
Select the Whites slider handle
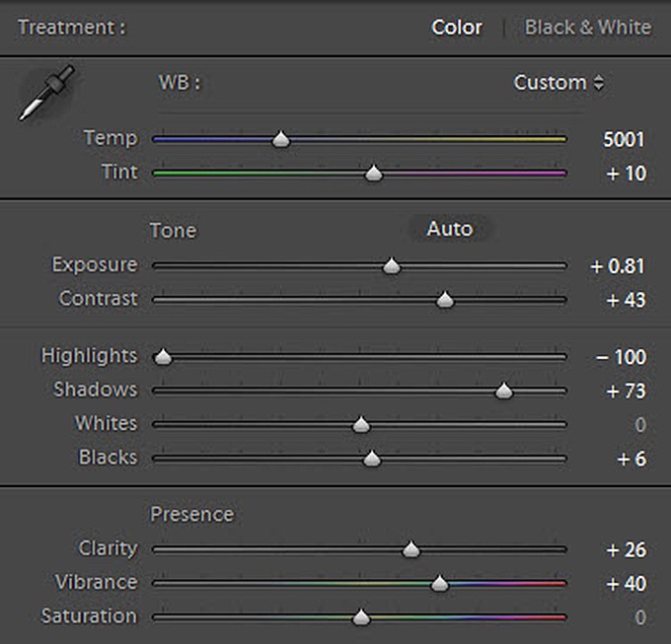pyautogui.click(x=361, y=425)
